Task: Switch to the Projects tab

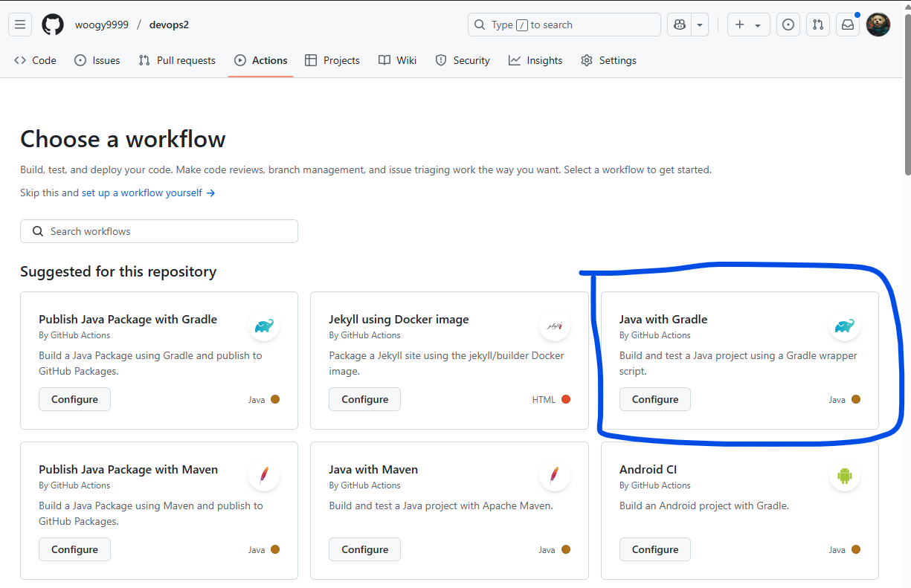Action: [332, 60]
